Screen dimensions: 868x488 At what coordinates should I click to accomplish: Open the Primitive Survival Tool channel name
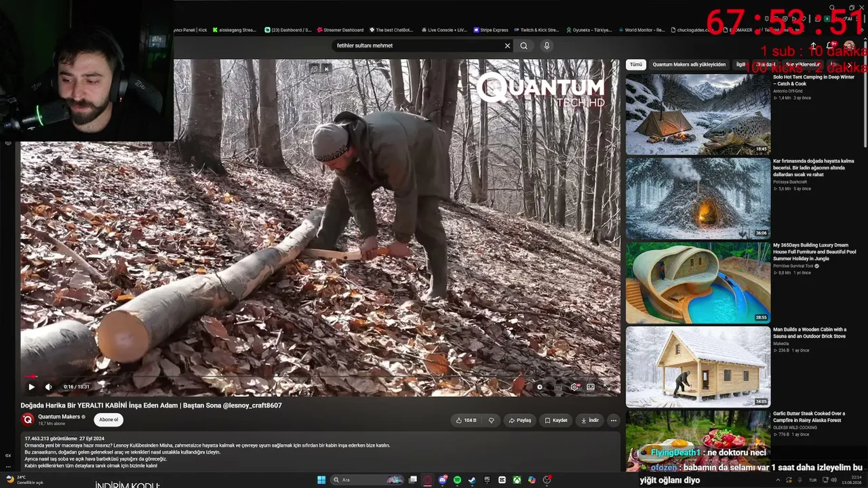(795, 266)
